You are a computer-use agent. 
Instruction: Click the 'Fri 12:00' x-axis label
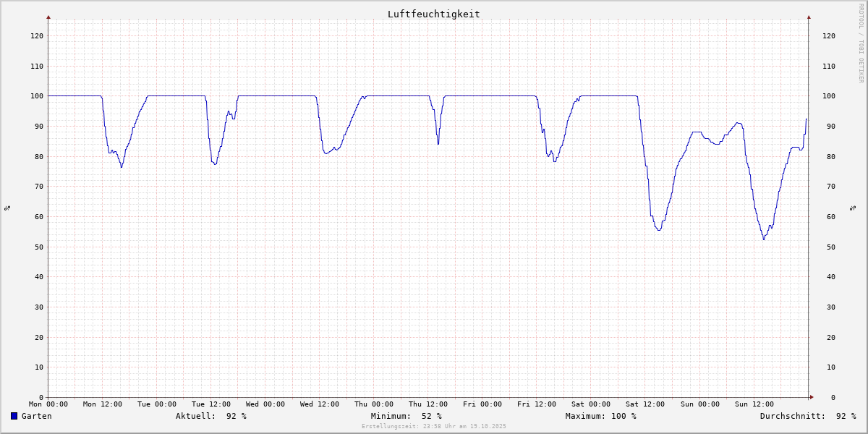[x=537, y=404]
